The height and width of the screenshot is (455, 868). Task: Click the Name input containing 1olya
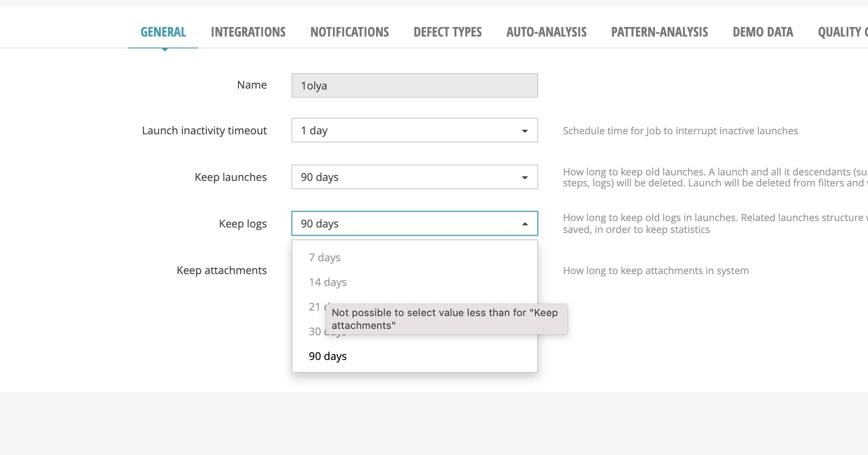pyautogui.click(x=414, y=85)
